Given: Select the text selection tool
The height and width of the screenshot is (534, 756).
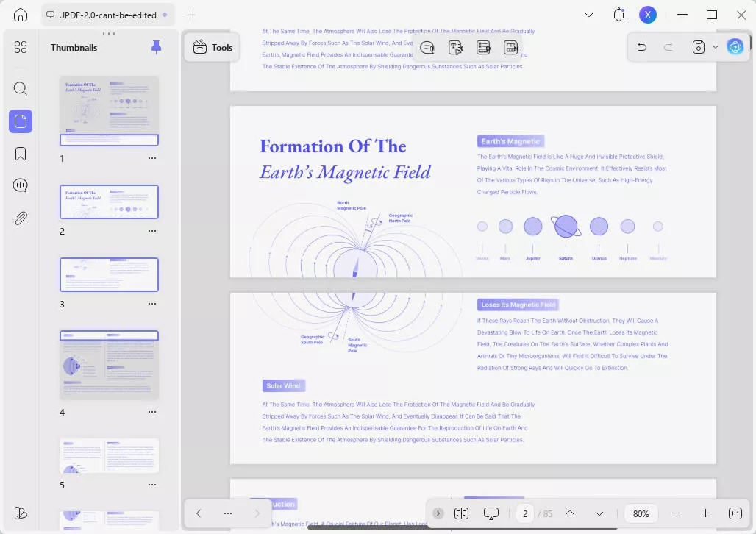Looking at the screenshot, I should [x=455, y=46].
